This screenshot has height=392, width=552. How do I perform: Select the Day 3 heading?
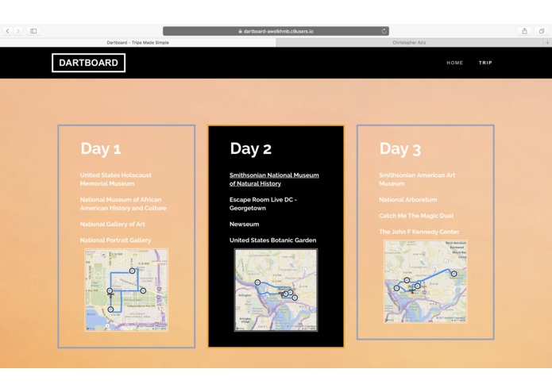(400, 148)
